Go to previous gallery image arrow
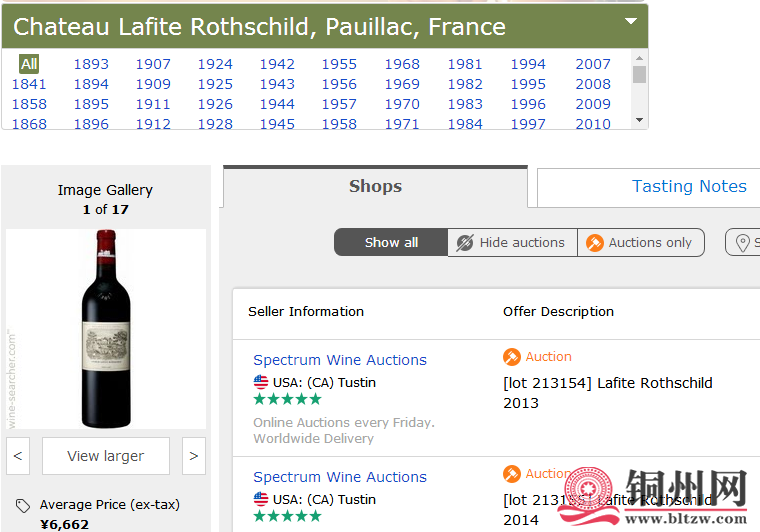 click(x=17, y=456)
